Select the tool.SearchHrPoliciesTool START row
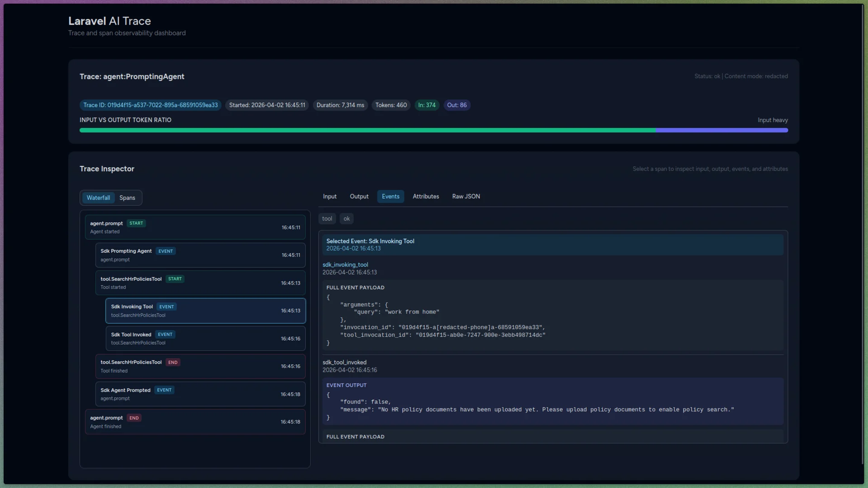 point(200,283)
